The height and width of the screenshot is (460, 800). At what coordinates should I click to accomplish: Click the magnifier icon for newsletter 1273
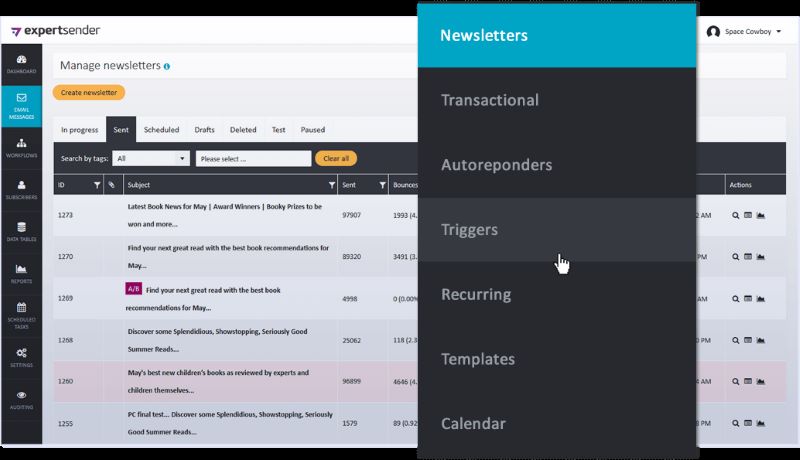[735, 215]
